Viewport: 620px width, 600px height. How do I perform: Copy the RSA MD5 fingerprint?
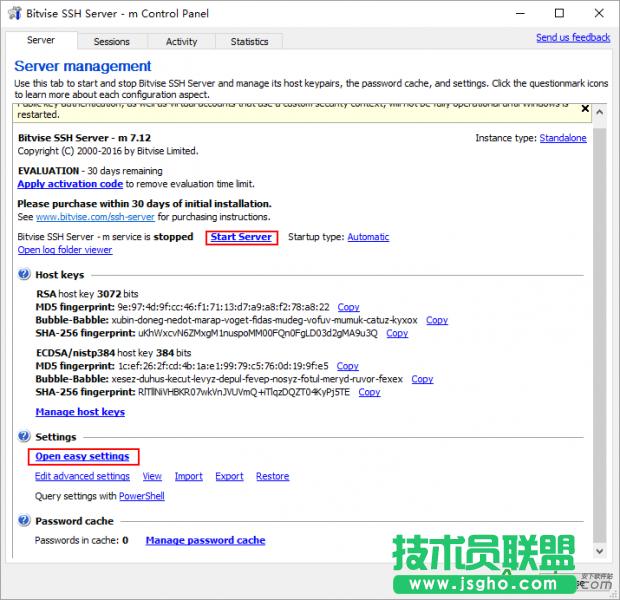coord(348,307)
